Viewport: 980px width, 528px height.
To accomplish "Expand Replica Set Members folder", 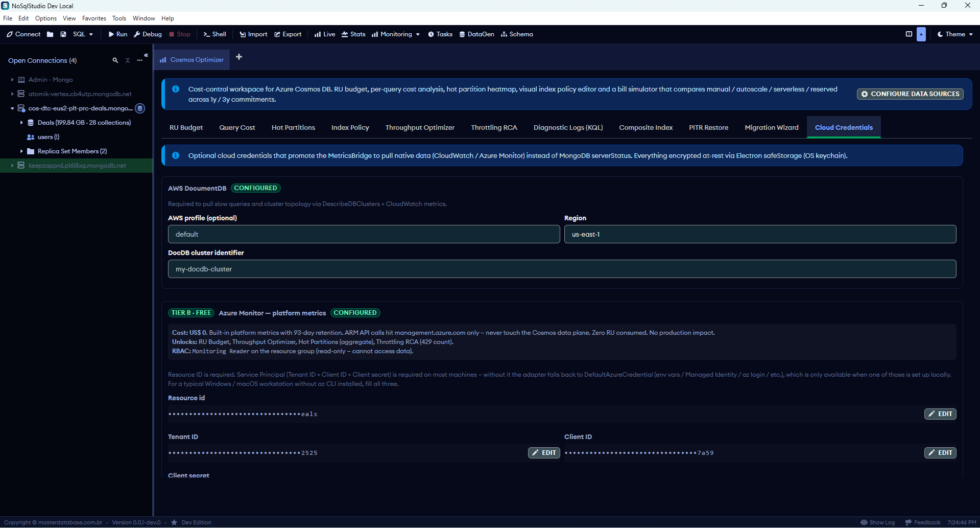I will coord(21,151).
